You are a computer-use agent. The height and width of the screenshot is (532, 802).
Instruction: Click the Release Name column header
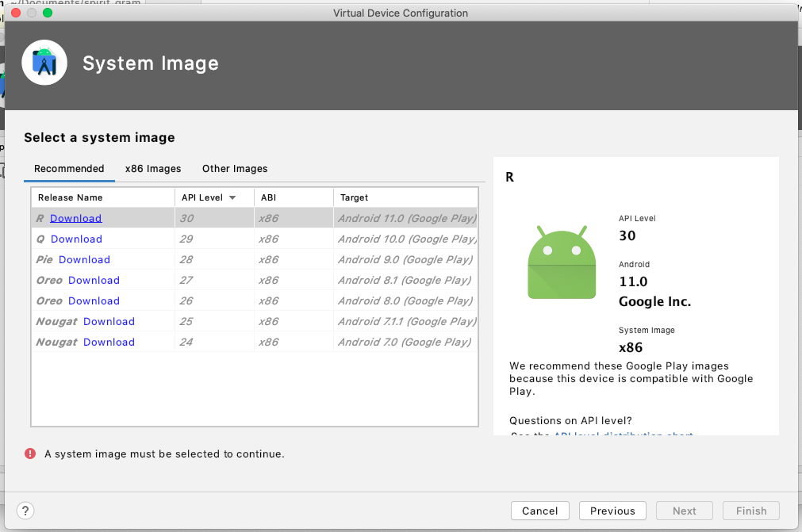tap(103, 197)
